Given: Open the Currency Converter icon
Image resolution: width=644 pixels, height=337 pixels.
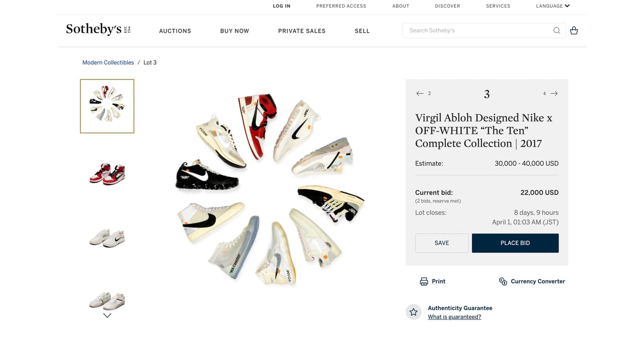Looking at the screenshot, I should [503, 281].
